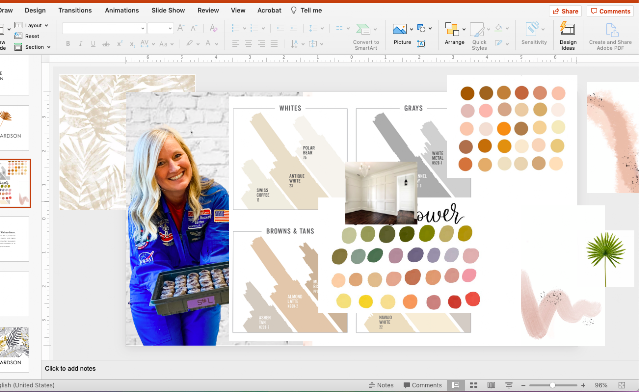
Task: Open the font size dropdown
Action: [170, 28]
